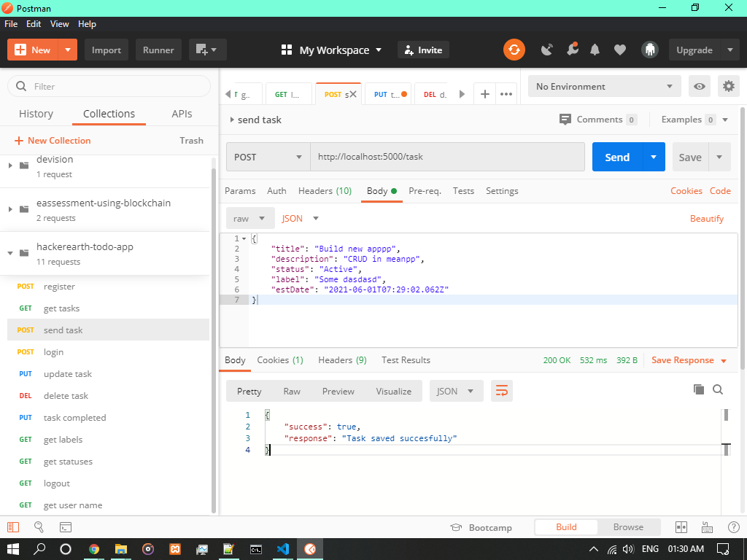The width and height of the screenshot is (747, 560).
Task: Expand the send task request description
Action: (231, 120)
